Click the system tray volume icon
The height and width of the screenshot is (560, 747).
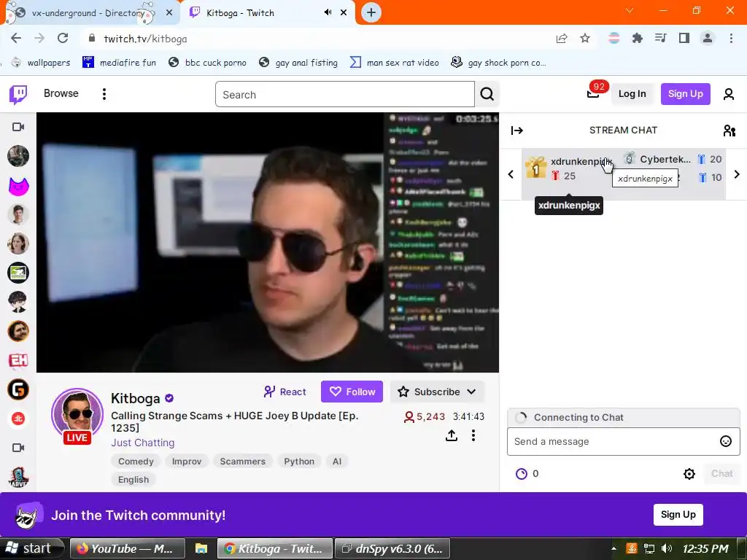point(667,548)
